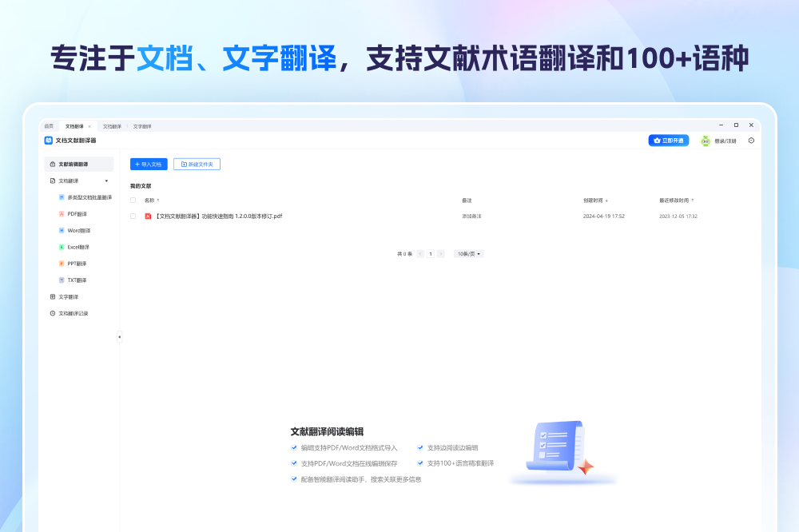Select Excel翻译 in the sidebar

click(78, 248)
